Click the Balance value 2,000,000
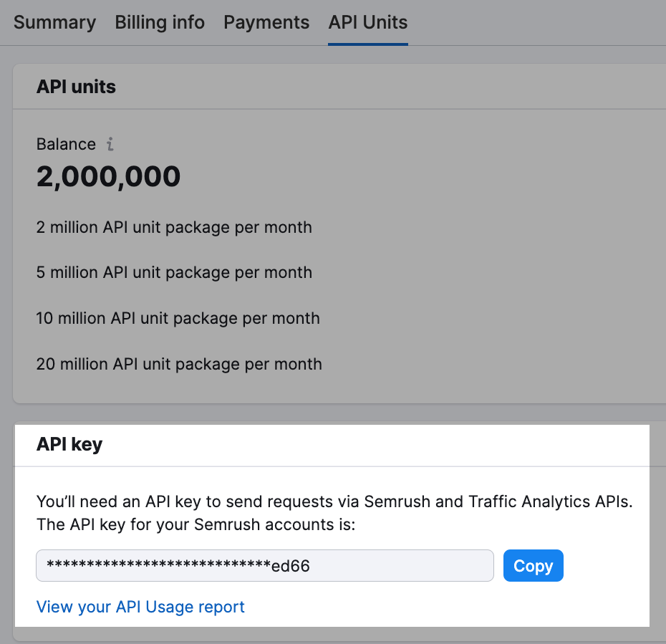 (108, 176)
